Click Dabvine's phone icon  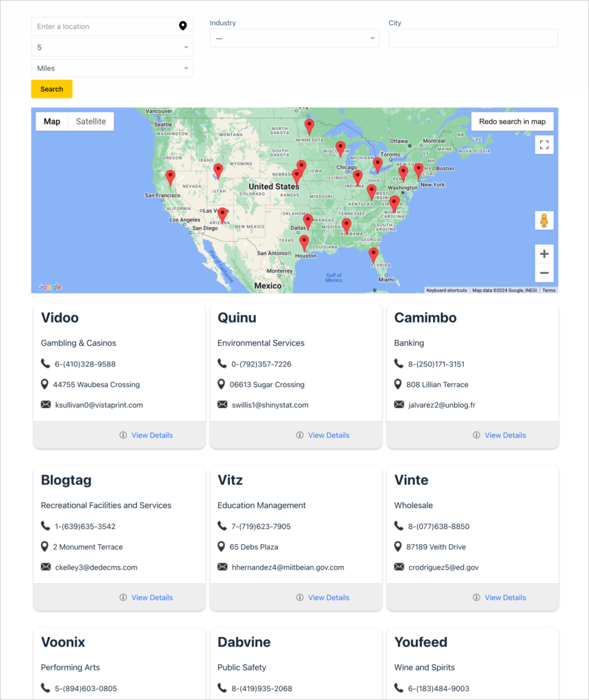pos(222,688)
